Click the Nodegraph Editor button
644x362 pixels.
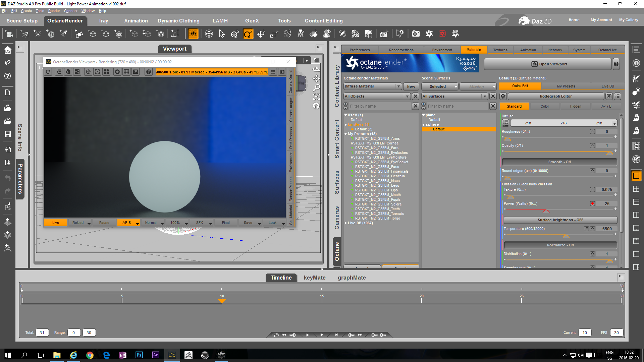tap(555, 96)
